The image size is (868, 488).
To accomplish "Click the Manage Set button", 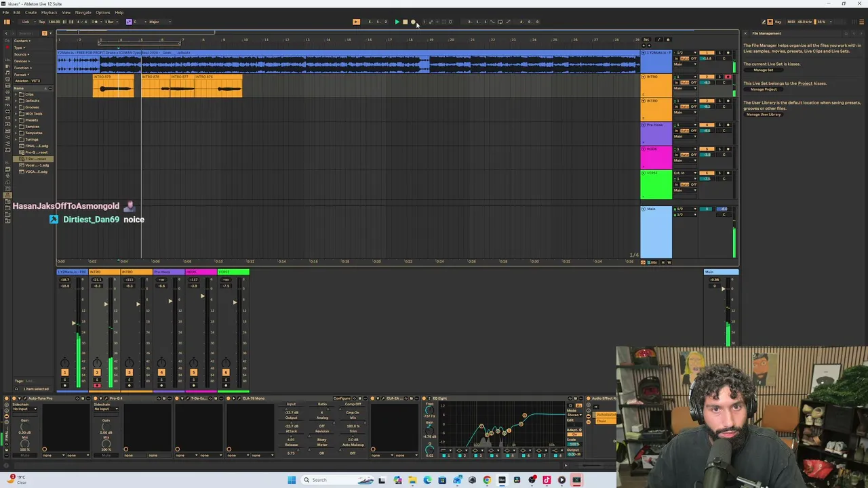I will click(x=763, y=70).
